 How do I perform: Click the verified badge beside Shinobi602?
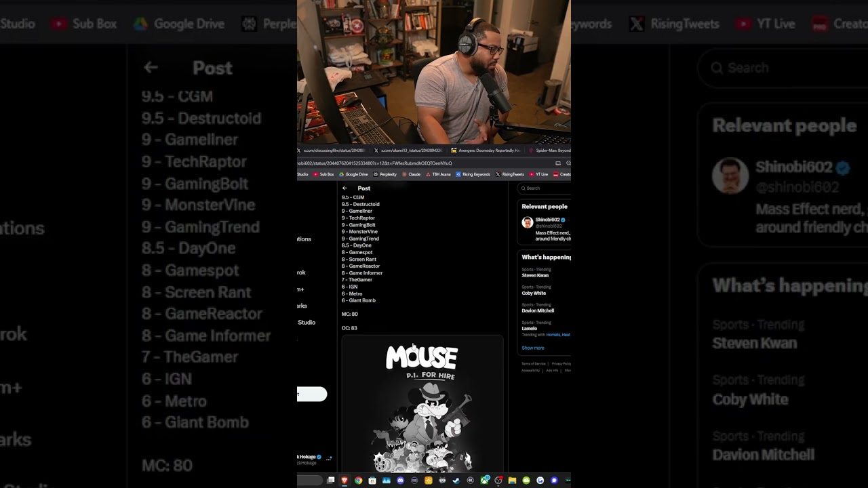(563, 220)
